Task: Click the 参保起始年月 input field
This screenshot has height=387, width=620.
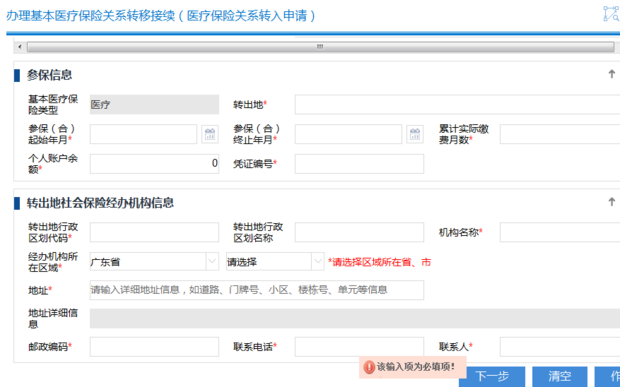Action: pos(143,134)
